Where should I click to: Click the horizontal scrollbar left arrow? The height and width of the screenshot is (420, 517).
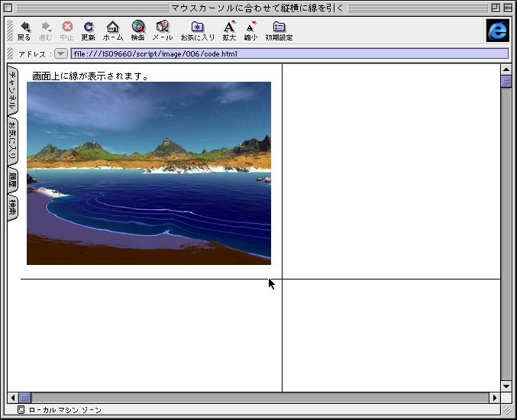click(13, 398)
